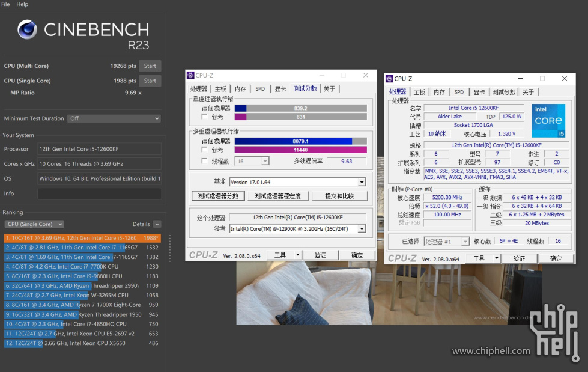Click the 測試處理器分數 bench CPU button

pyautogui.click(x=218, y=196)
